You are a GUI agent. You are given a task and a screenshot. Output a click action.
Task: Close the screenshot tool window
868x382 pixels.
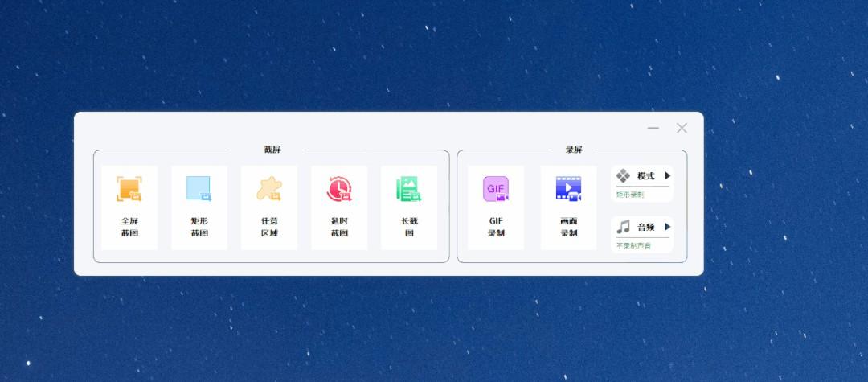pos(682,128)
